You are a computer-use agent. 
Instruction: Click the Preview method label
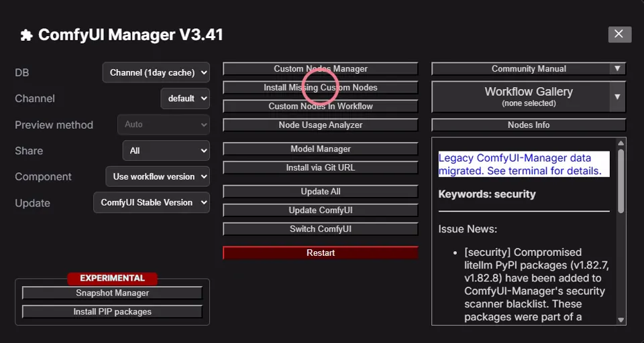(x=54, y=125)
